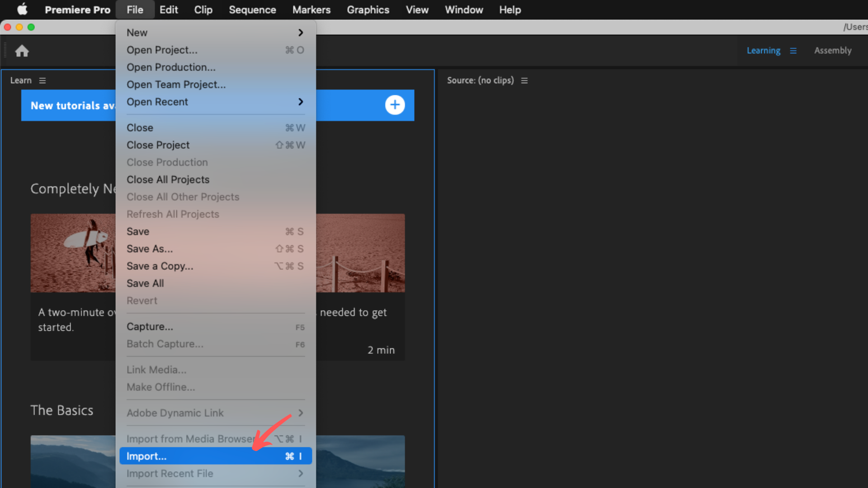Open the Graphics menu
868x488 pixels.
tap(368, 9)
